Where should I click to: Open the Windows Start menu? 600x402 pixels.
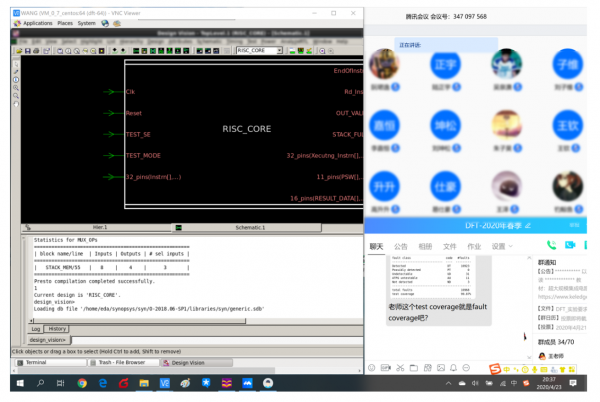[x=20, y=383]
